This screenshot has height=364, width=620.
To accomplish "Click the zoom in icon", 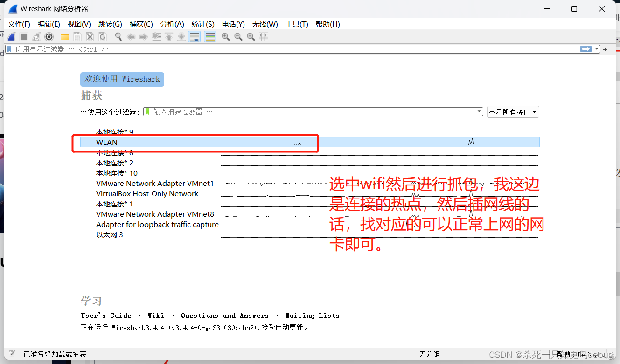I will click(x=226, y=37).
